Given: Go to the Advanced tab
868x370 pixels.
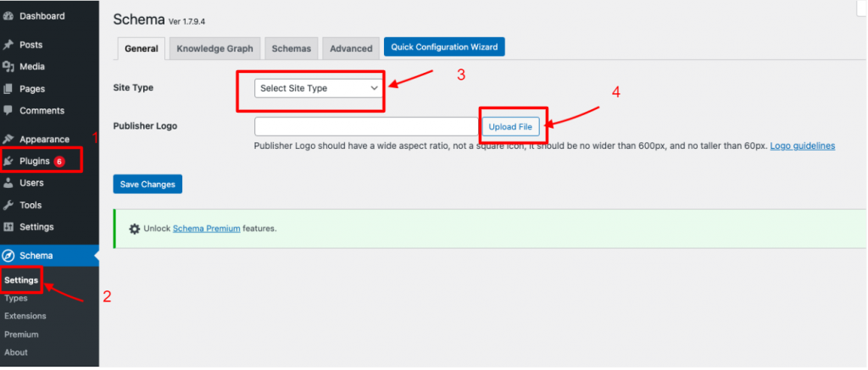Looking at the screenshot, I should [351, 48].
